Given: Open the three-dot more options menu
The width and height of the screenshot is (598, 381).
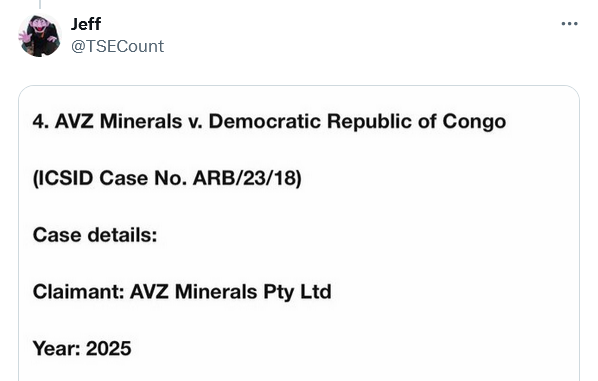Looking at the screenshot, I should (x=569, y=24).
